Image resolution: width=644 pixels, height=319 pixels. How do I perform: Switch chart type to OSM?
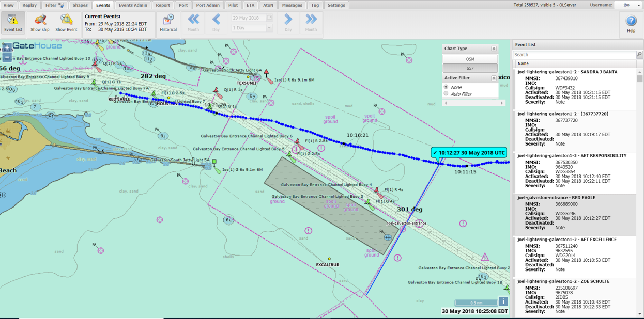tap(470, 59)
